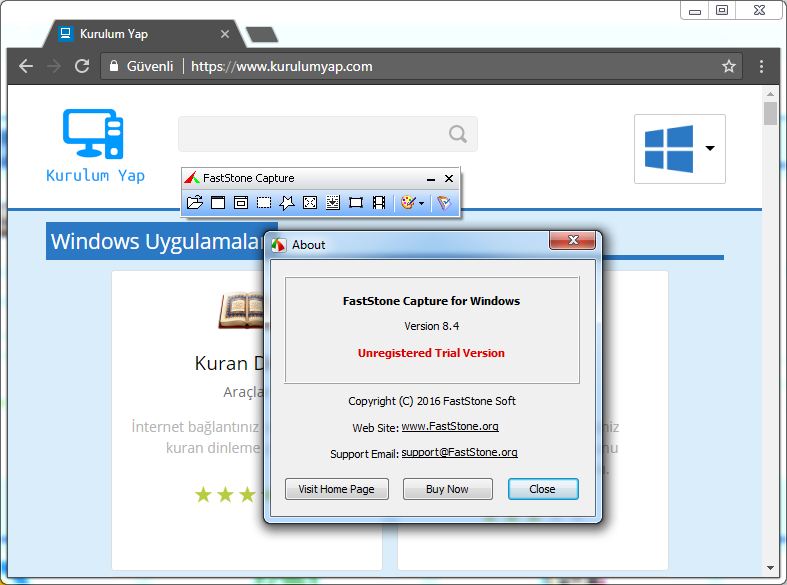This screenshot has width=787, height=585.
Task: Close the Kurulum Yap tab
Action: (x=225, y=34)
